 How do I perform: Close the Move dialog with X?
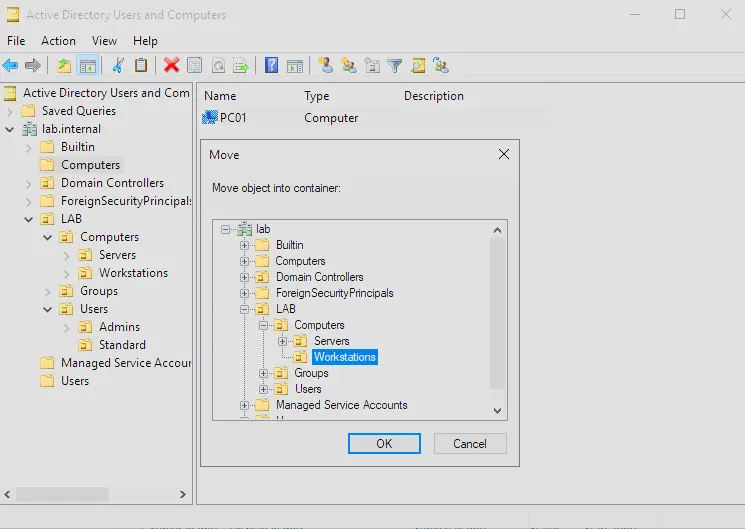tap(504, 154)
